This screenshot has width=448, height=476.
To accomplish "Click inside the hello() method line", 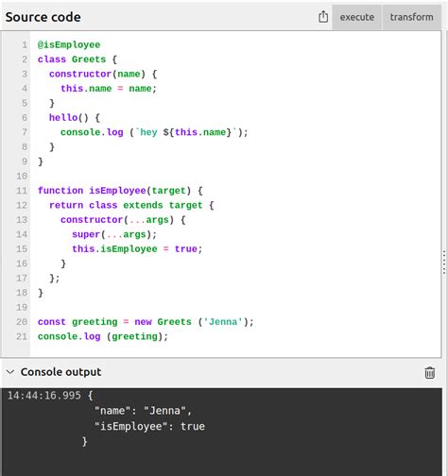I will [75, 118].
